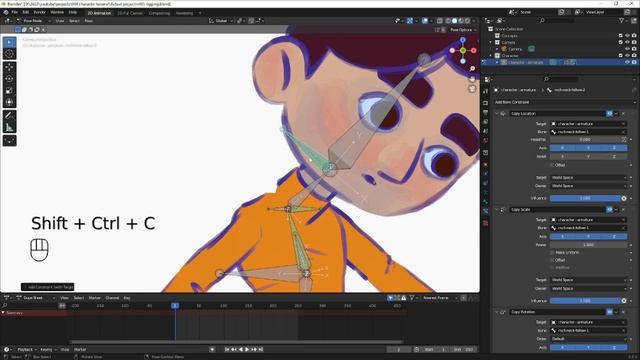
Task: Select the Move tool
Action: (9, 67)
